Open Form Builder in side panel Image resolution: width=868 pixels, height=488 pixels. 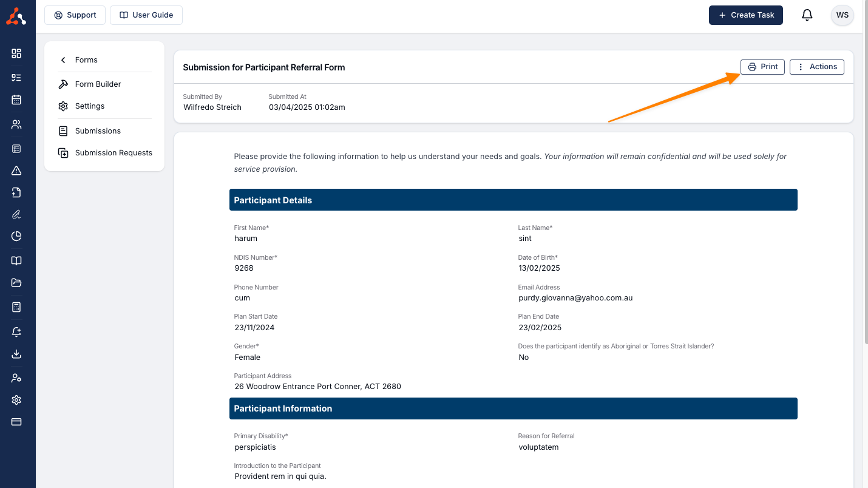point(97,84)
